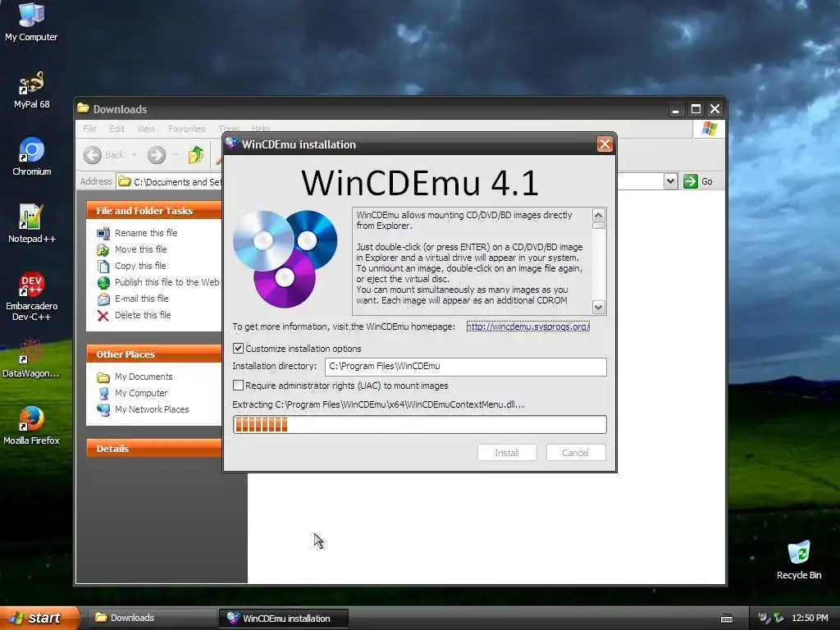Launch Mozilla Firefox from the desktop
Screen dimensions: 840x630
pyautogui.click(x=31, y=426)
